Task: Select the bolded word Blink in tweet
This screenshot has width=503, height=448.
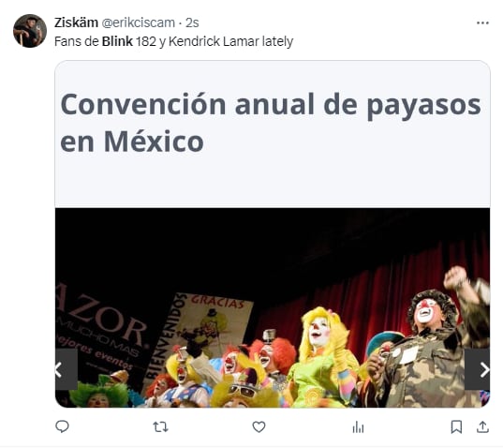Action: coord(117,41)
